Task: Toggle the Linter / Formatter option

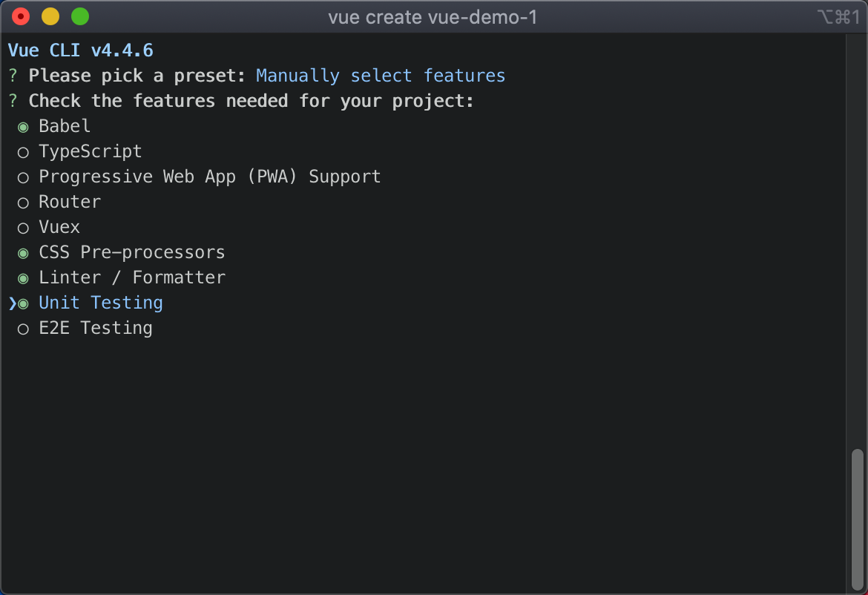Action: coord(23,278)
